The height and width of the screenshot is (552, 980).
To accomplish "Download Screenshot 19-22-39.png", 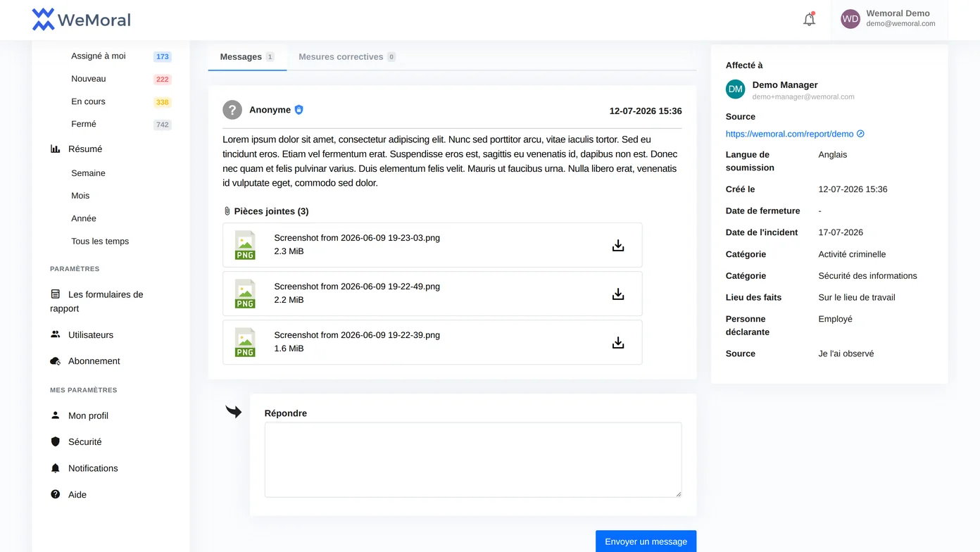I will click(x=618, y=343).
